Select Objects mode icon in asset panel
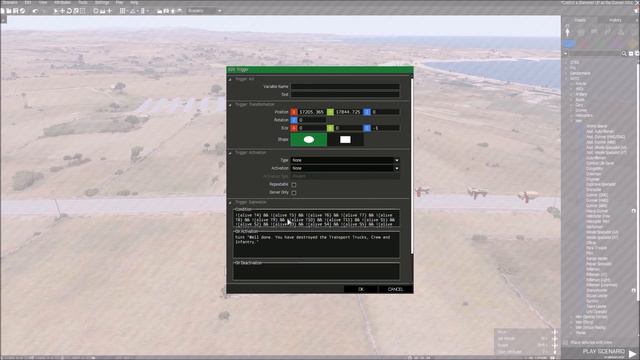This screenshot has height=360, width=640. tap(567, 31)
